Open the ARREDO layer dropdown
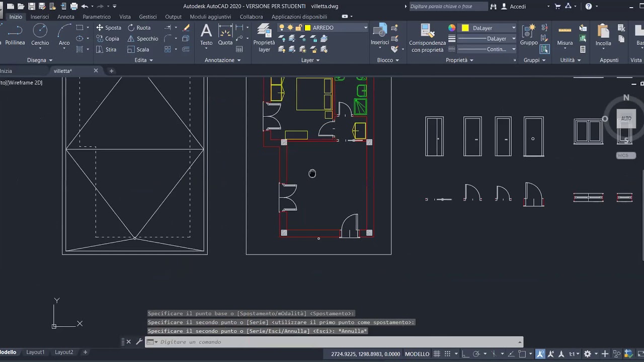Screen dimensions: 644x362 tap(366, 28)
